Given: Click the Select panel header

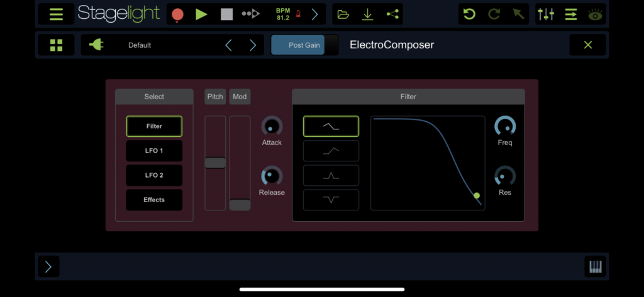Looking at the screenshot, I should click(154, 97).
